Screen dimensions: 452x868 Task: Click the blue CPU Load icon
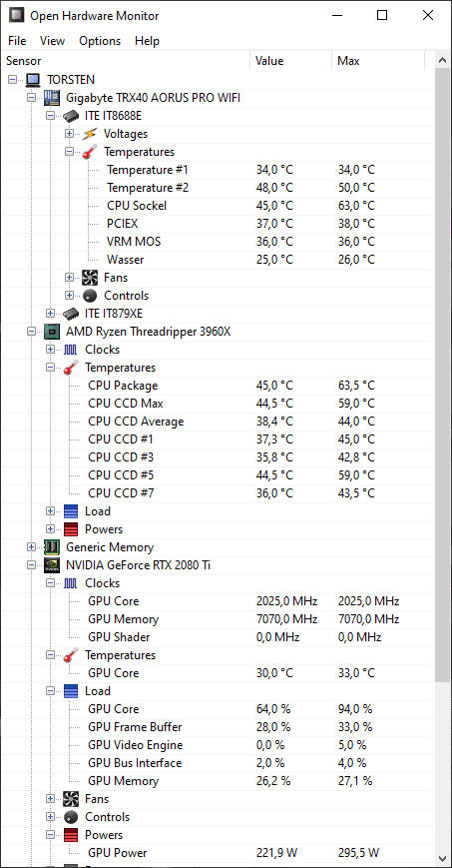pos(70,511)
